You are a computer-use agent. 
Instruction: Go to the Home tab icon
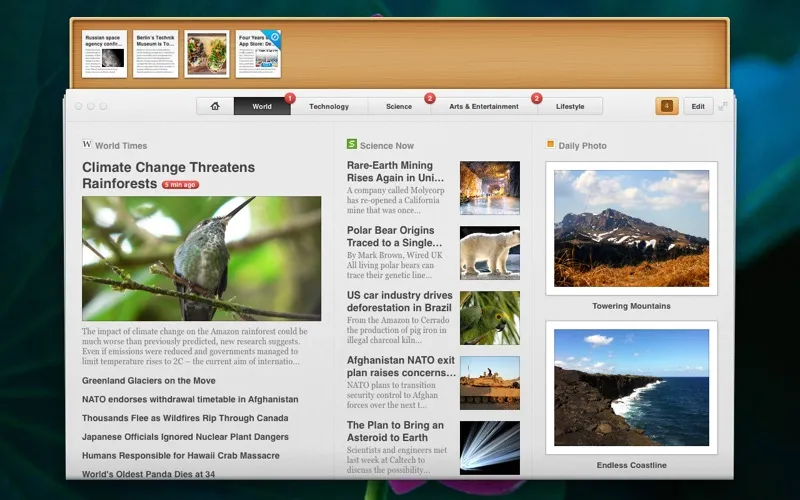click(x=215, y=106)
